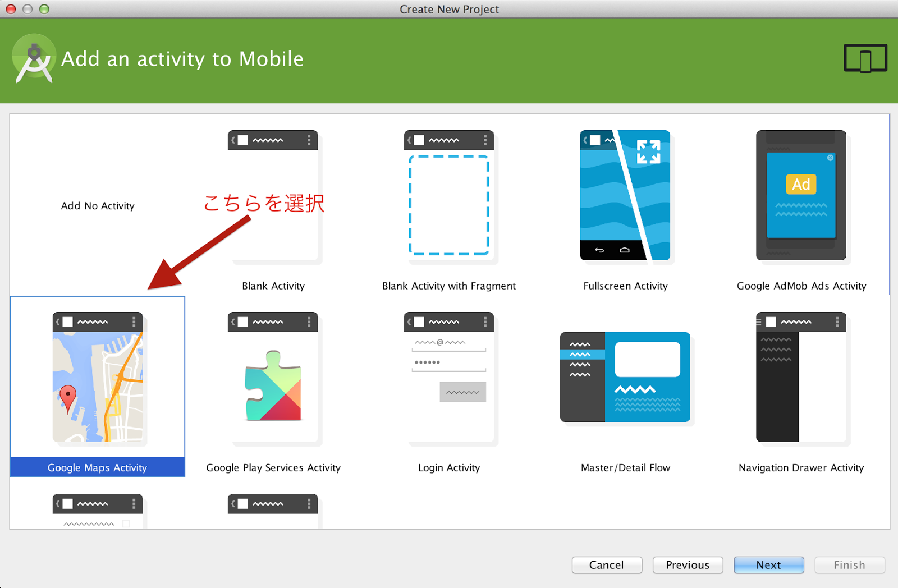Click the Android Studio logo in header
The width and height of the screenshot is (898, 588).
click(34, 59)
